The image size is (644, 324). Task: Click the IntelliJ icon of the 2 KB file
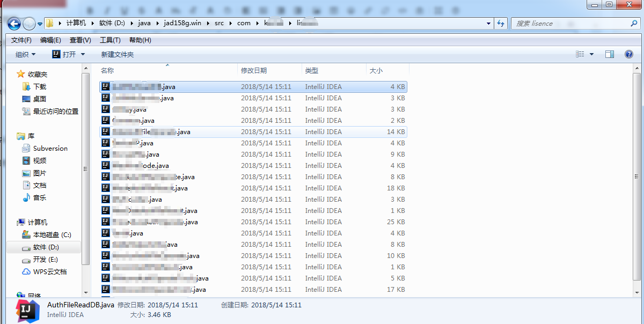[106, 120]
